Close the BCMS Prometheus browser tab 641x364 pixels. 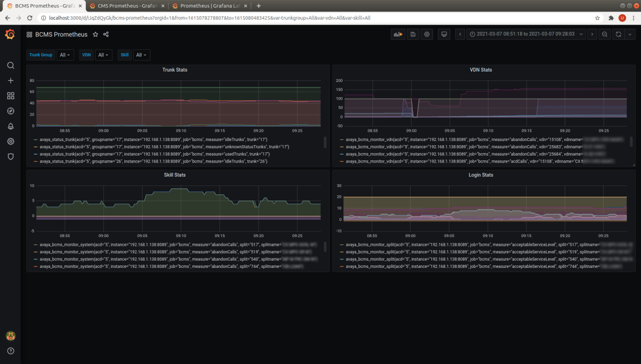pos(80,6)
